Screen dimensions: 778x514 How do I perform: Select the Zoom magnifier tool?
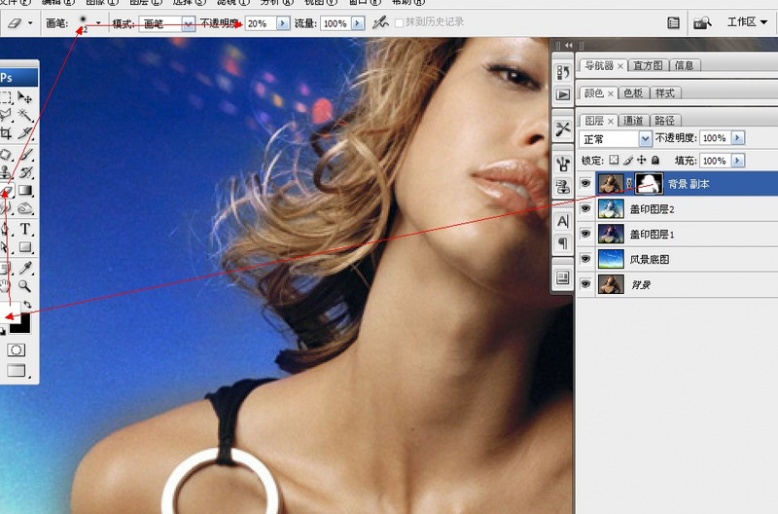24,286
